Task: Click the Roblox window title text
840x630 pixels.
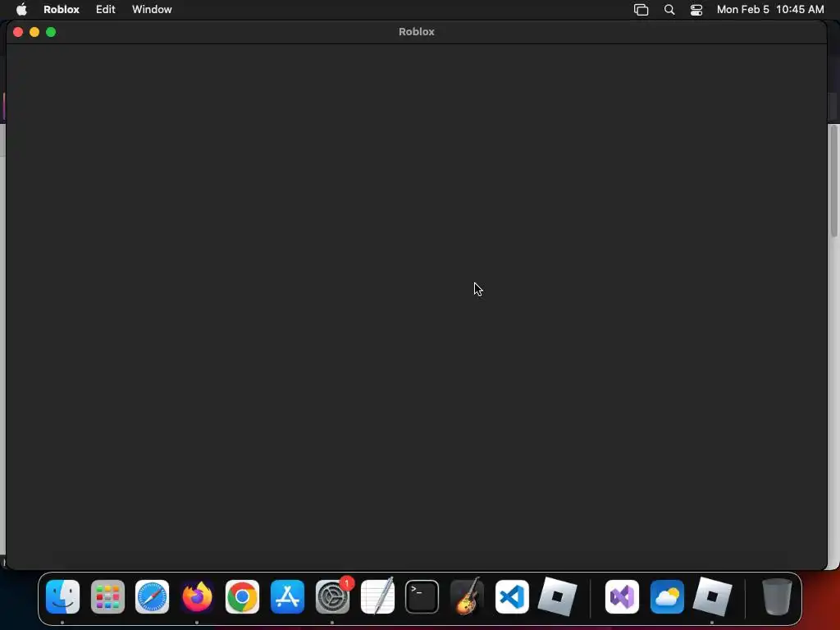Action: point(416,32)
